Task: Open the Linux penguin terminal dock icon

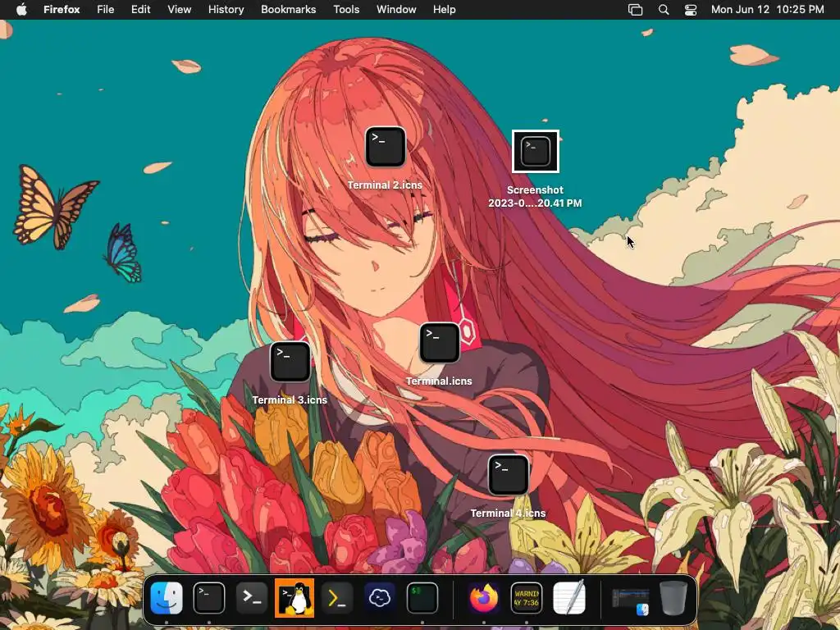Action: point(294,598)
